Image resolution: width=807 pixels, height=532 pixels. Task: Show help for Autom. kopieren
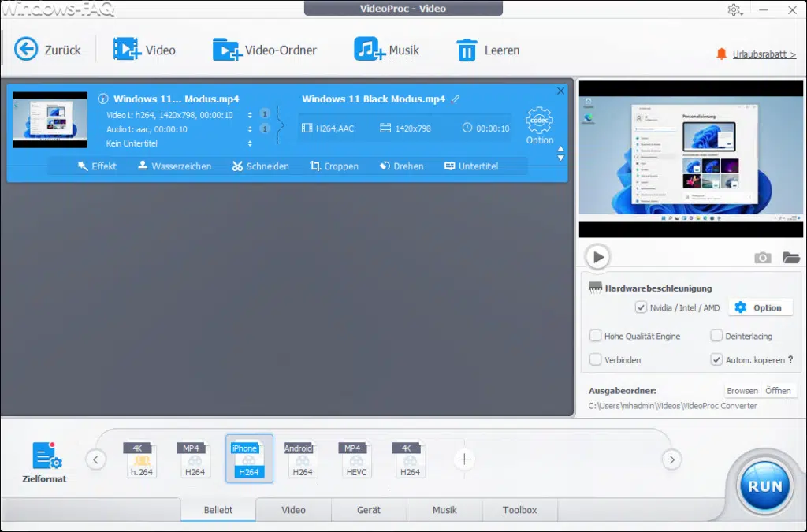click(x=790, y=359)
